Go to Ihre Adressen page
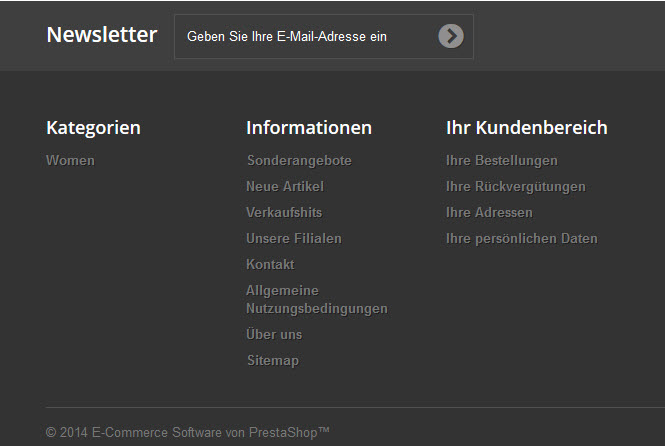Viewport: 665px width, 446px height. (x=489, y=212)
